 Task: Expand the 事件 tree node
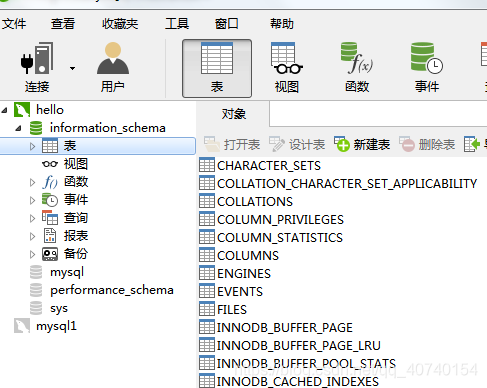click(32, 200)
